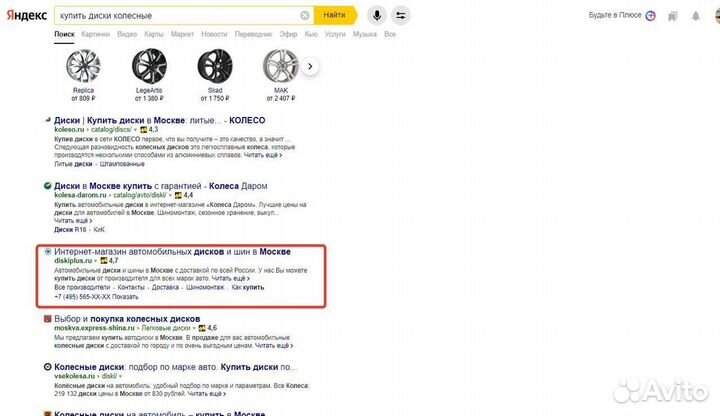The height and width of the screenshot is (416, 720).
Task: Open Интернет-магазин автомобильных дисков result title
Action: [x=172, y=252]
